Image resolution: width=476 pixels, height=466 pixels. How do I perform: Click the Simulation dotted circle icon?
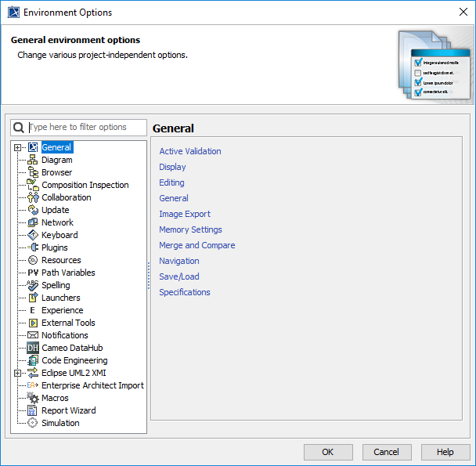click(x=33, y=423)
